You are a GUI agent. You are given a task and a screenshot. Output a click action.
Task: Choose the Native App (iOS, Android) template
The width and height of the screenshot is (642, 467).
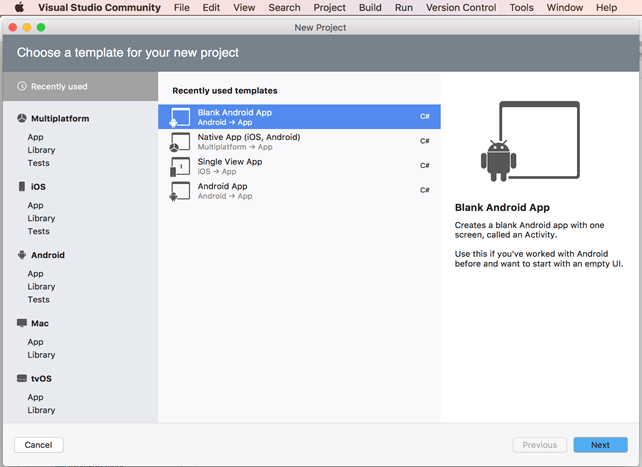pyautogui.click(x=299, y=141)
